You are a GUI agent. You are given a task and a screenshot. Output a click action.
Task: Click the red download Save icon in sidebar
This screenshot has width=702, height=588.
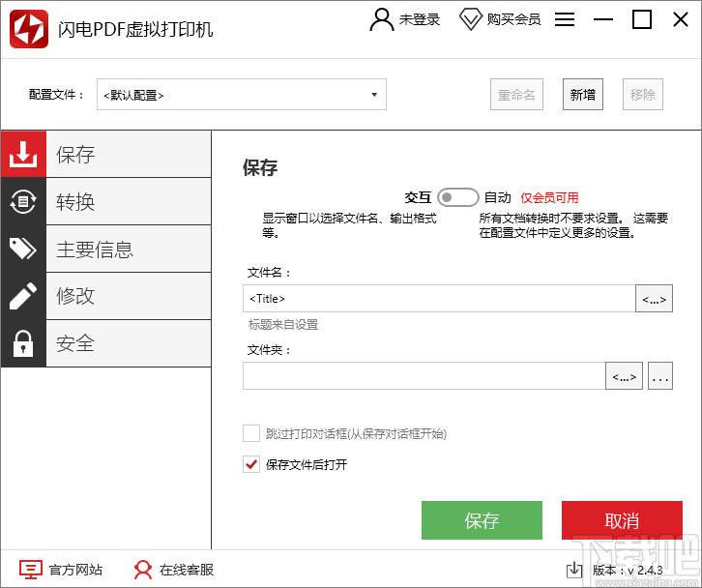23,155
